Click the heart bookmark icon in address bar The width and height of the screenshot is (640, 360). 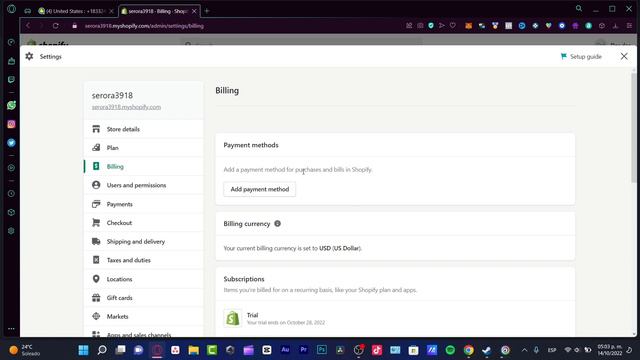[x=453, y=26]
